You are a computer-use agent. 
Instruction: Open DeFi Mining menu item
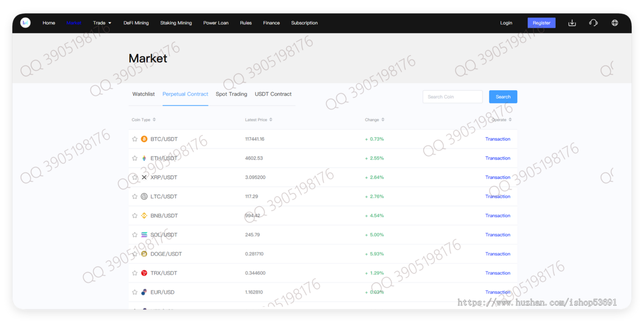click(136, 23)
